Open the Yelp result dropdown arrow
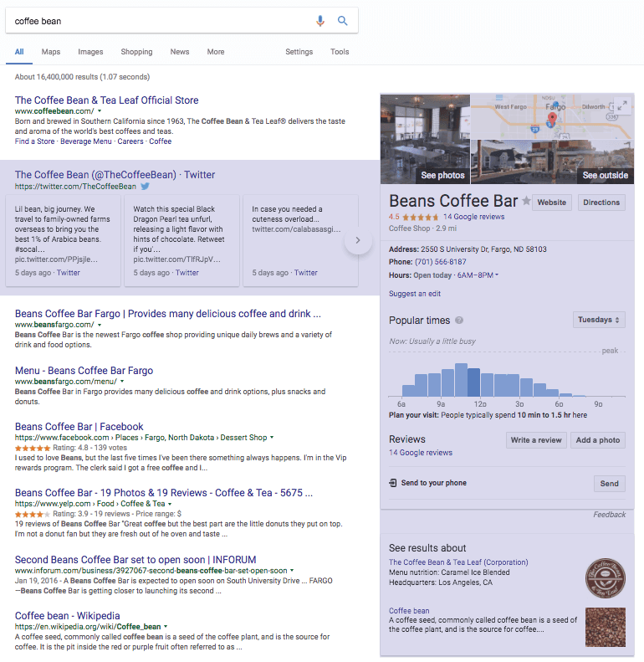 (170, 504)
